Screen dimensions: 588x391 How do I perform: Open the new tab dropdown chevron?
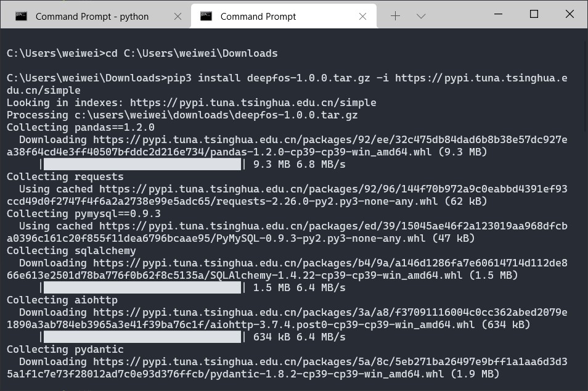coord(421,17)
